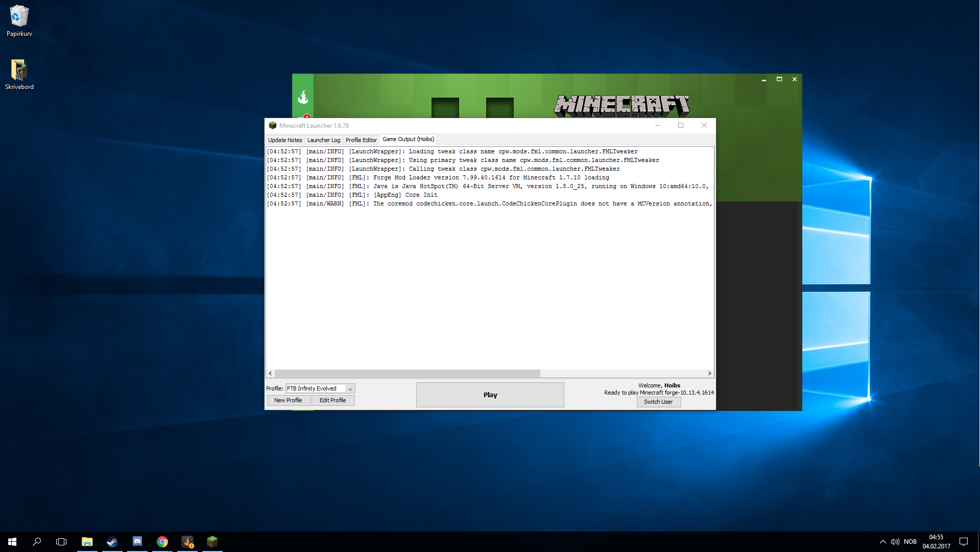This screenshot has width=980, height=552.
Task: Switch to Steam in the taskbar
Action: (x=112, y=541)
